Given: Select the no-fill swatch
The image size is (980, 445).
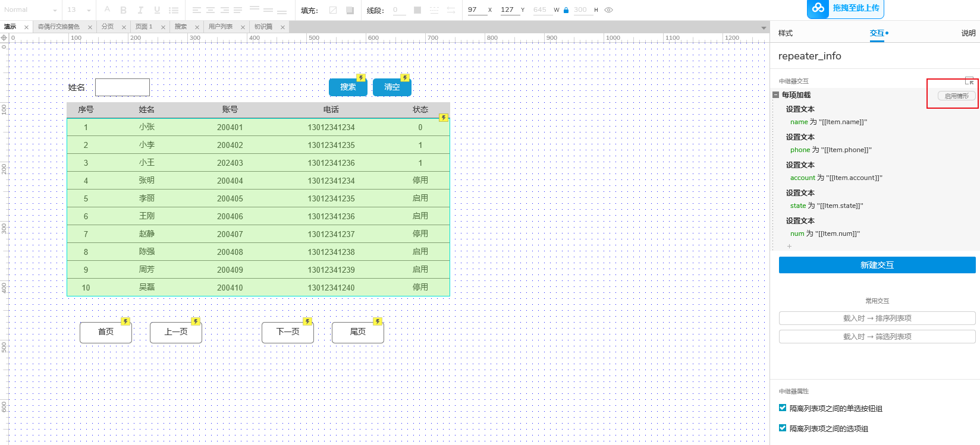Looking at the screenshot, I should [333, 10].
